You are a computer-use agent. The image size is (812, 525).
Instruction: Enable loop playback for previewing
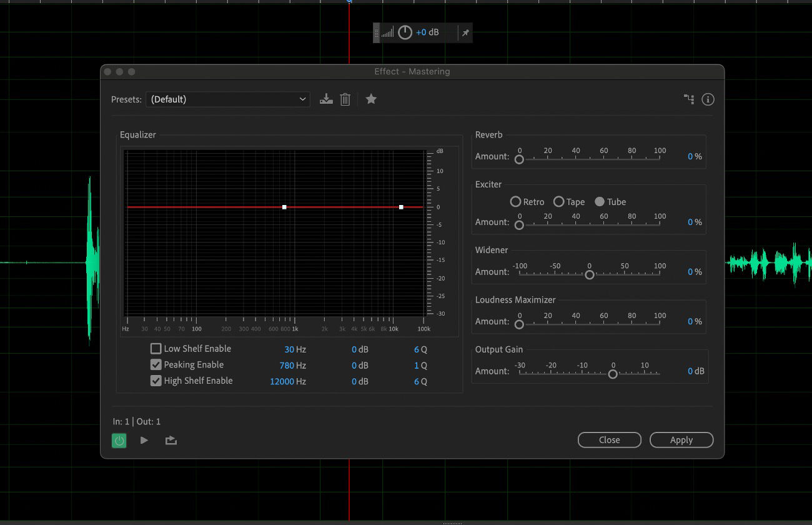(170, 440)
